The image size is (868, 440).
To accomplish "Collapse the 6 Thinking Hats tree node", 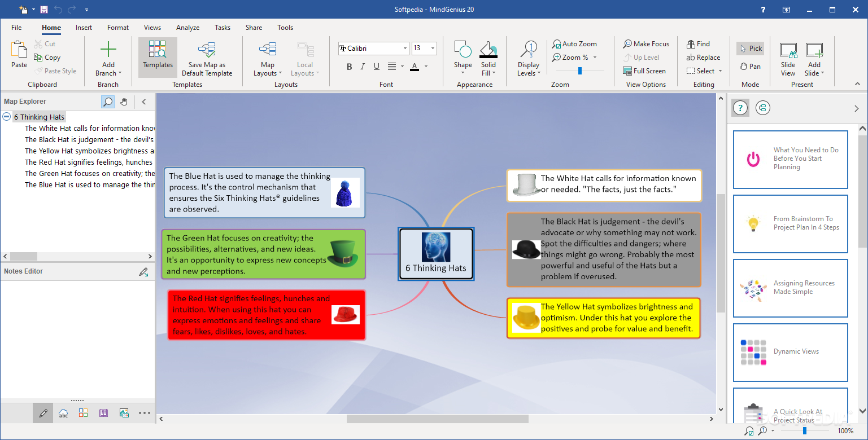I will 7,117.
